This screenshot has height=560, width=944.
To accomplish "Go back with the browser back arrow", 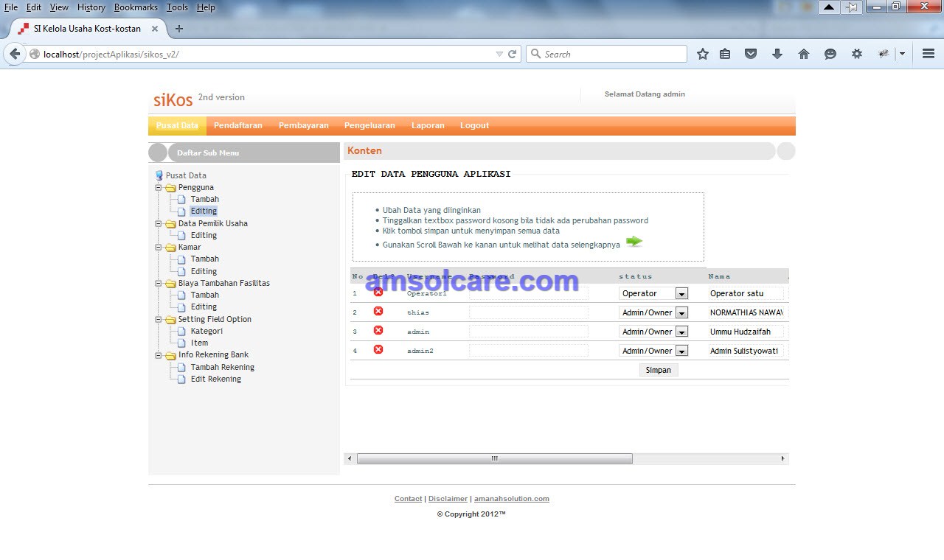I will (15, 54).
